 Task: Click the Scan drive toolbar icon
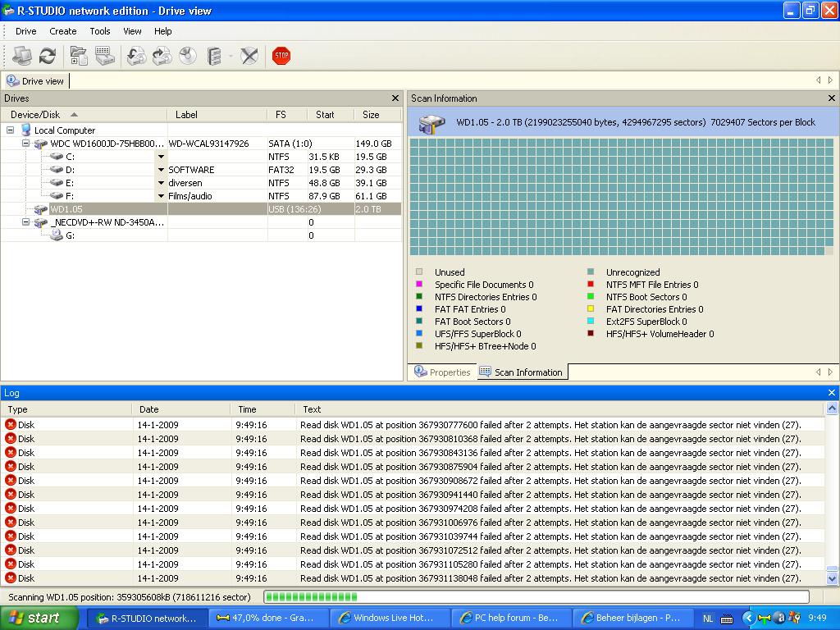pyautogui.click(x=104, y=56)
